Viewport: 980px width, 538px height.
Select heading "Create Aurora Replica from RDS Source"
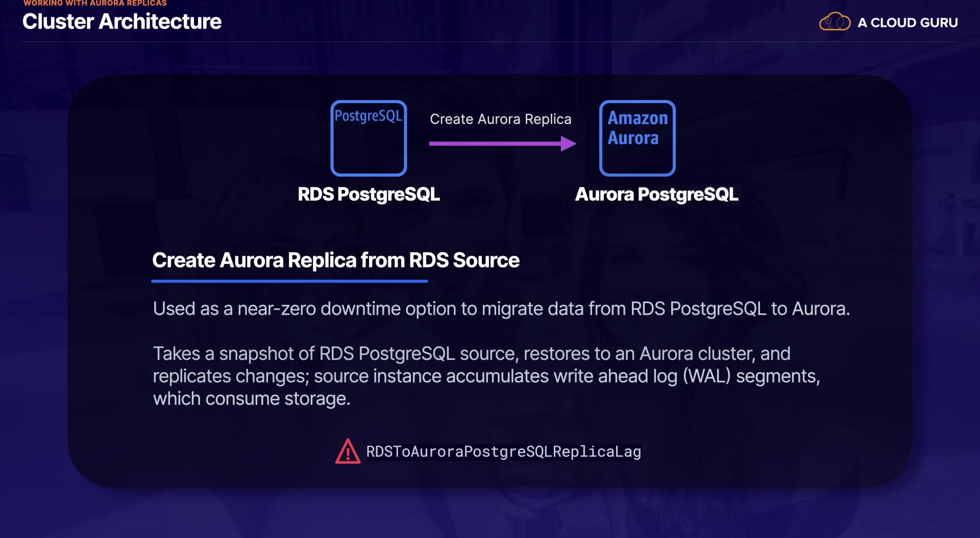click(x=336, y=260)
